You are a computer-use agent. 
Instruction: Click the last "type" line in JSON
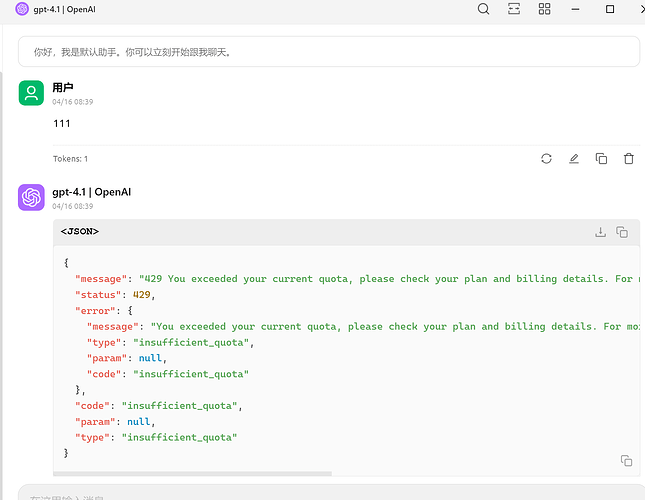[x=156, y=438]
